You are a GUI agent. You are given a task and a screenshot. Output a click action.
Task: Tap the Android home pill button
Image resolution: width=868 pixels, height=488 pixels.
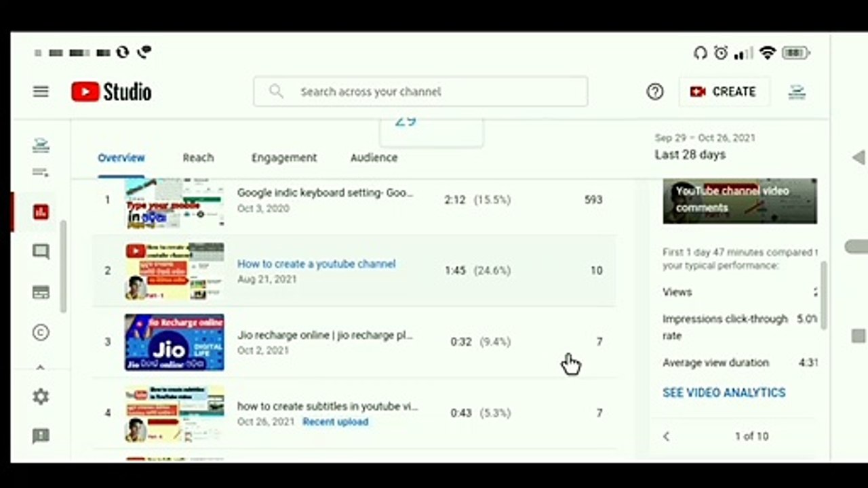(x=857, y=247)
